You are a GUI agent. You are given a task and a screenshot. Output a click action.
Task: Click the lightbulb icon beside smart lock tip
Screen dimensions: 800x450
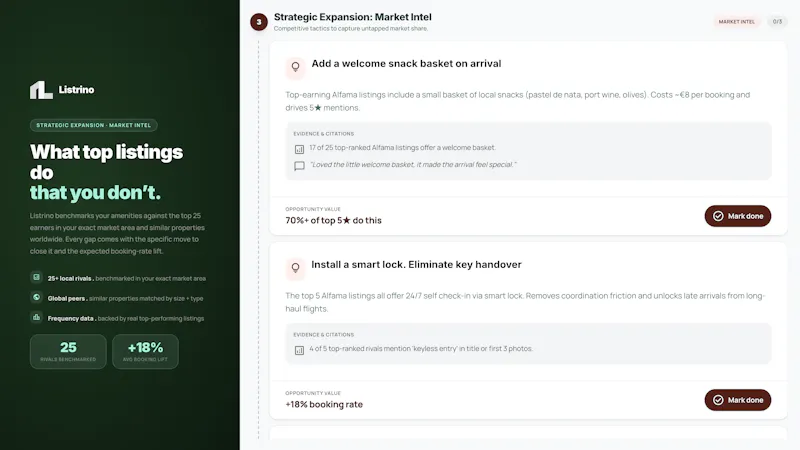[x=295, y=268]
